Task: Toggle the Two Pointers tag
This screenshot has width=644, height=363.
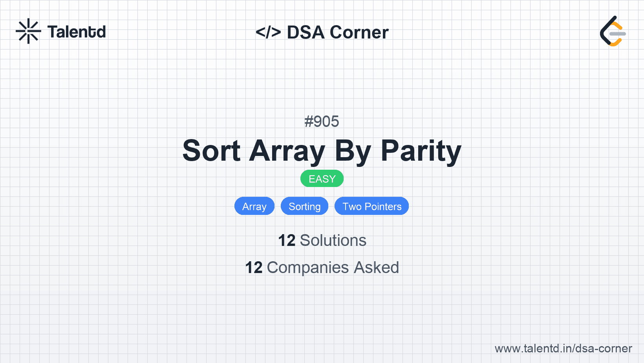Action: pyautogui.click(x=371, y=206)
